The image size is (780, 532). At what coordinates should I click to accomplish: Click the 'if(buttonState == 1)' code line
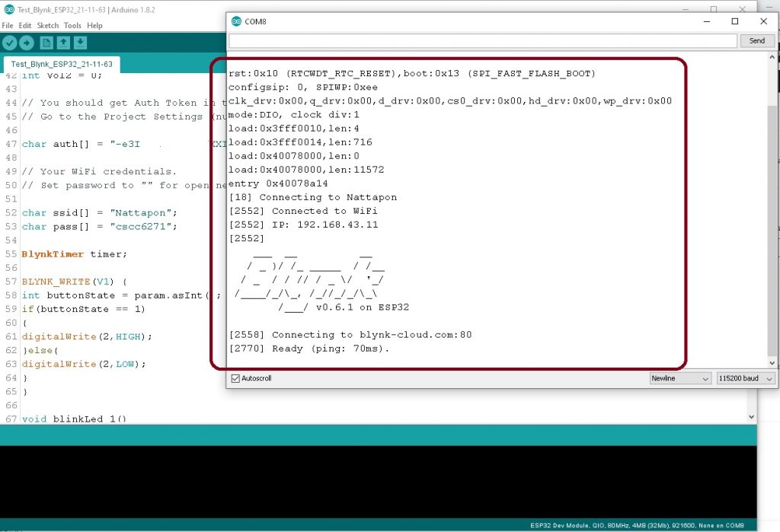click(84, 309)
